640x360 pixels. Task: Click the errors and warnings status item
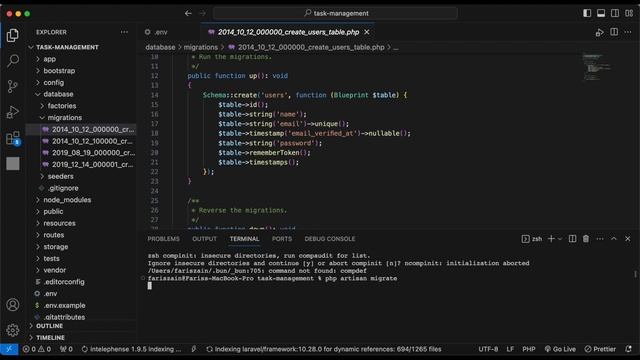click(37, 349)
